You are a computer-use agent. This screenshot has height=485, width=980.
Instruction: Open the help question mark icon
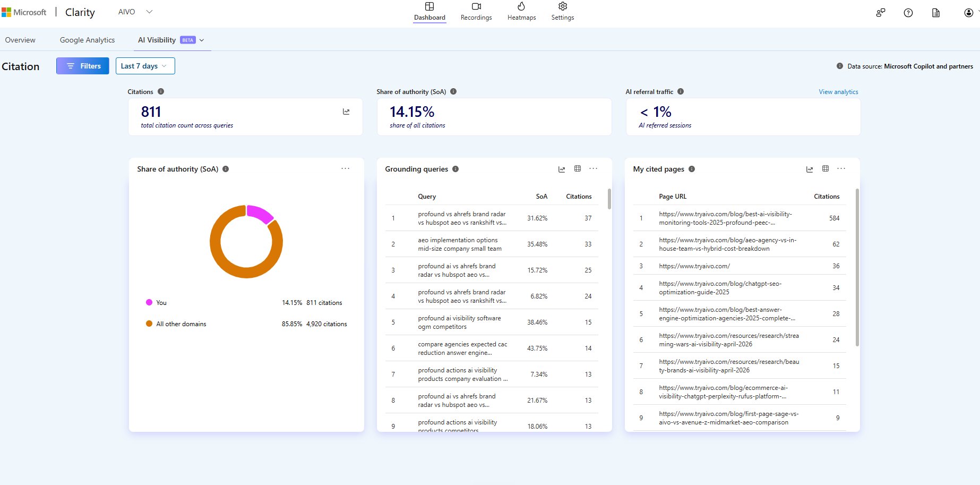pyautogui.click(x=908, y=13)
